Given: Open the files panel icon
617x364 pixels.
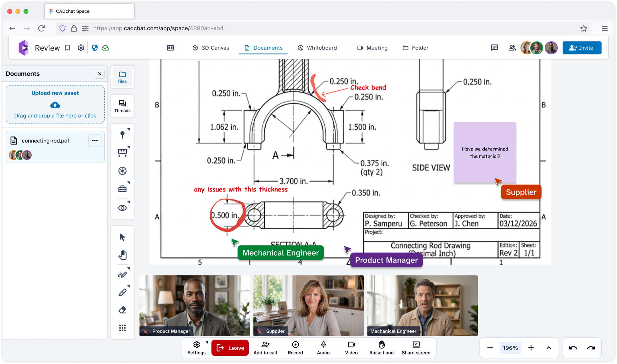Looking at the screenshot, I should [x=122, y=77].
